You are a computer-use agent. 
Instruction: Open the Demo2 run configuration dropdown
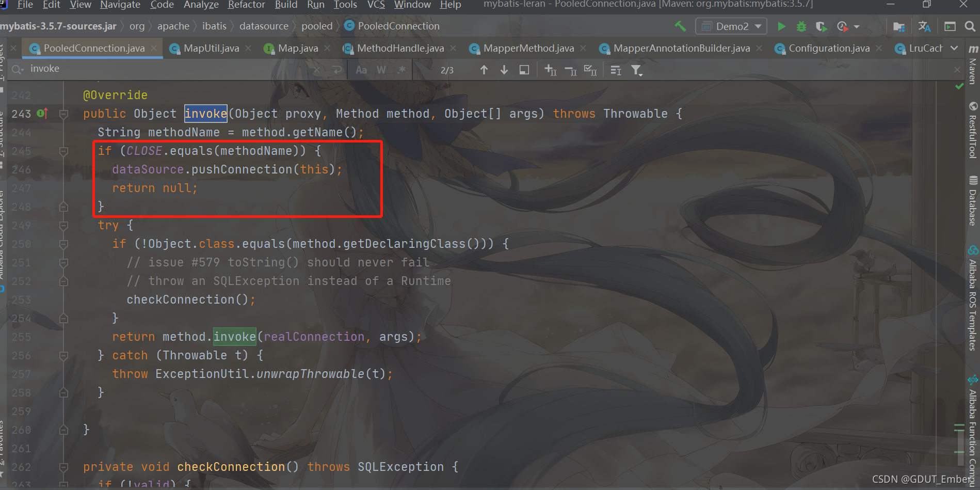pyautogui.click(x=731, y=26)
